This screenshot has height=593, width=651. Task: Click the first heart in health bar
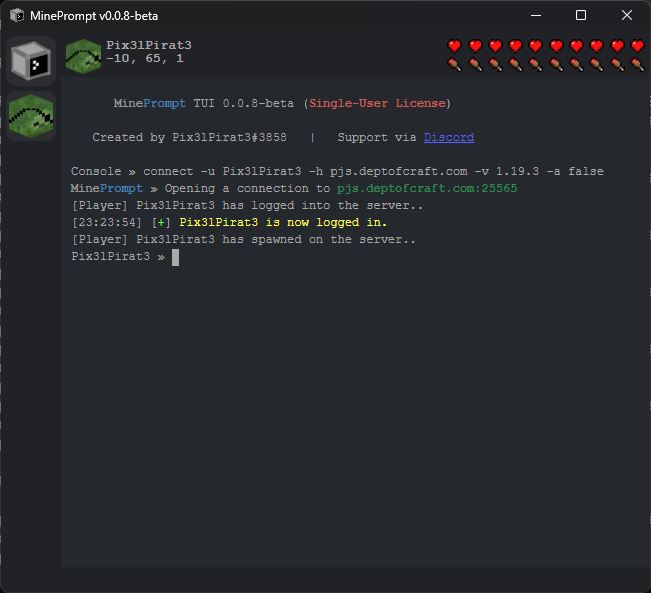pos(455,46)
